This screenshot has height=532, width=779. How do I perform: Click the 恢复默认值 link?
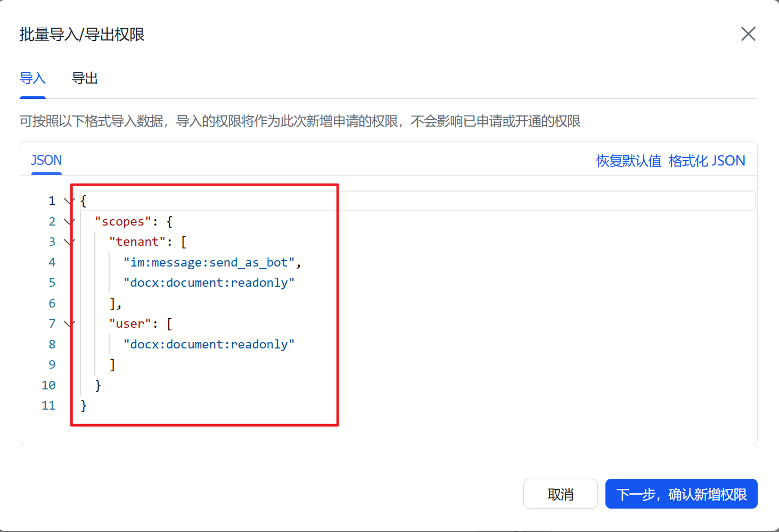[629, 161]
